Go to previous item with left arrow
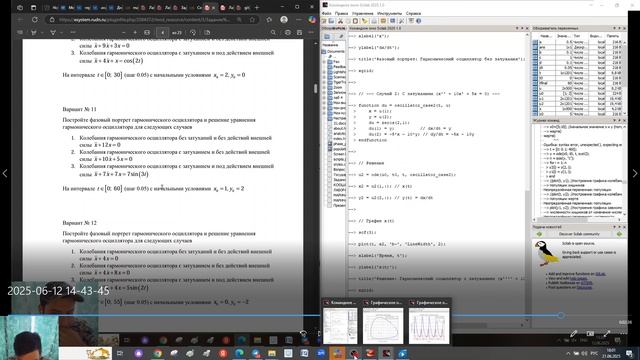640x360 pixels. coord(5,173)
